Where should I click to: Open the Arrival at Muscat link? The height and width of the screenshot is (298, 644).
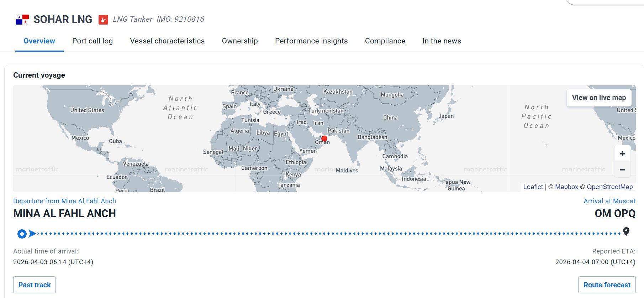[x=609, y=201]
